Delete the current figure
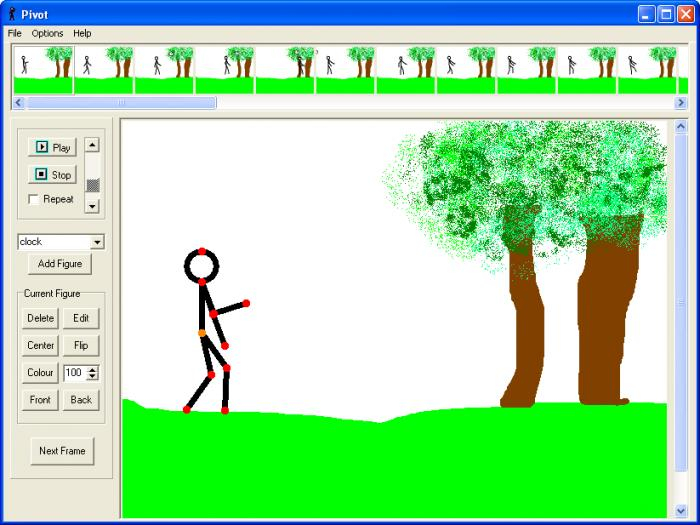700x525 pixels. click(40, 318)
